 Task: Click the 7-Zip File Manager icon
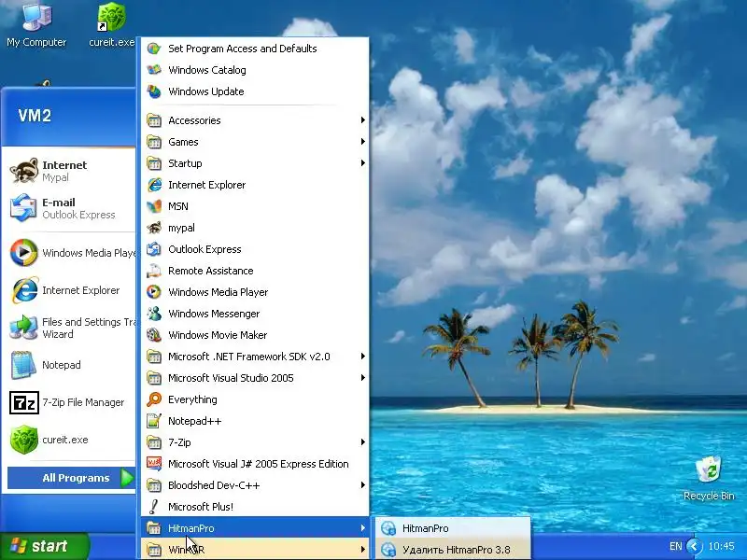pos(24,402)
